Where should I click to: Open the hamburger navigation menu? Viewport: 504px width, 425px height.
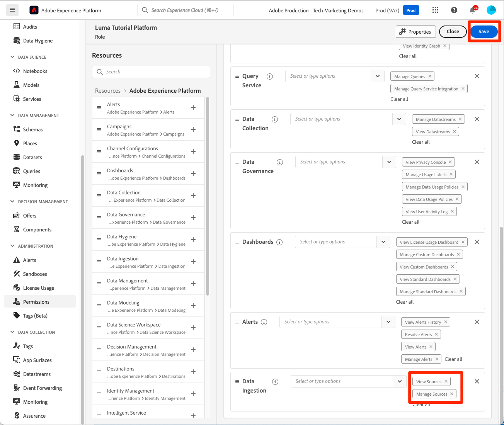click(12, 10)
